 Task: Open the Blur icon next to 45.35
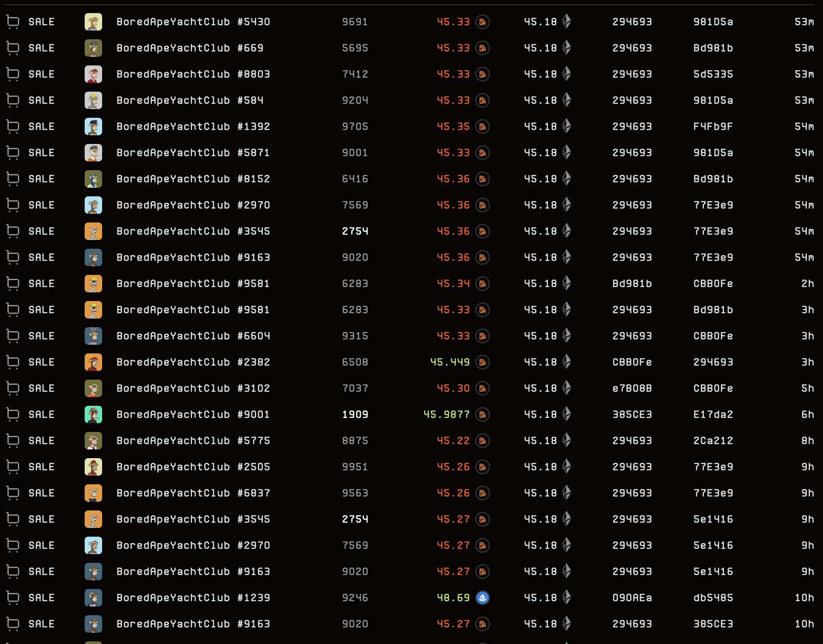(482, 127)
